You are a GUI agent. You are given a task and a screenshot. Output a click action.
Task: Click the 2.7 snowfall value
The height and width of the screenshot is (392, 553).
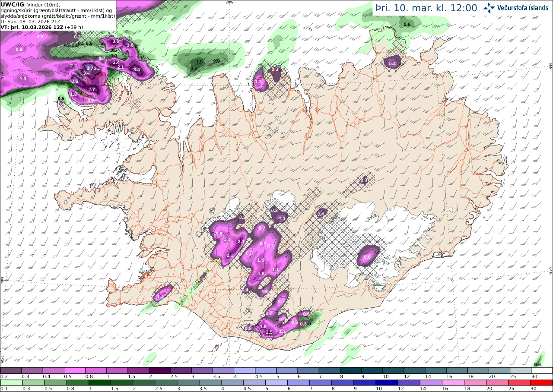tap(92, 89)
